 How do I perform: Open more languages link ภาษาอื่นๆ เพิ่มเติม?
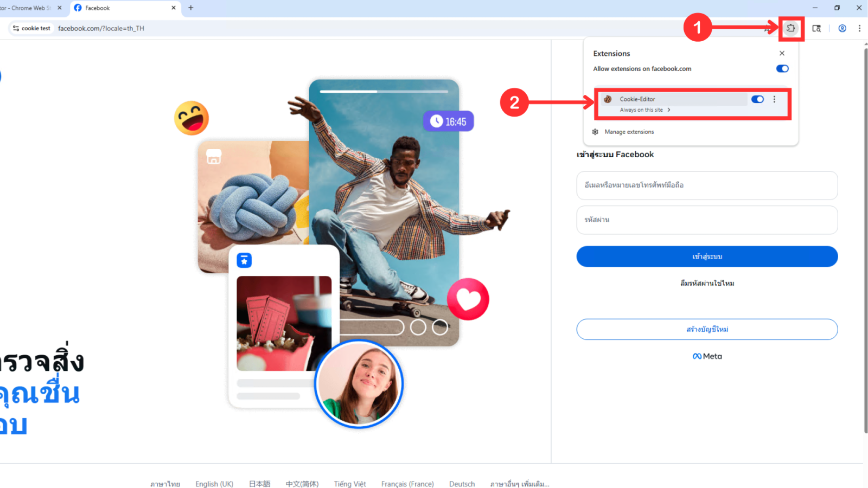click(x=519, y=484)
